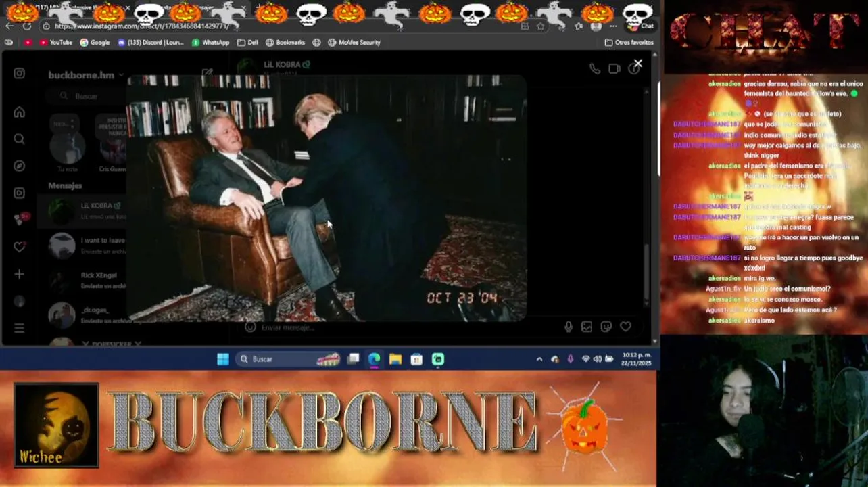Click the Instagram logo in the sidebar

click(20, 74)
